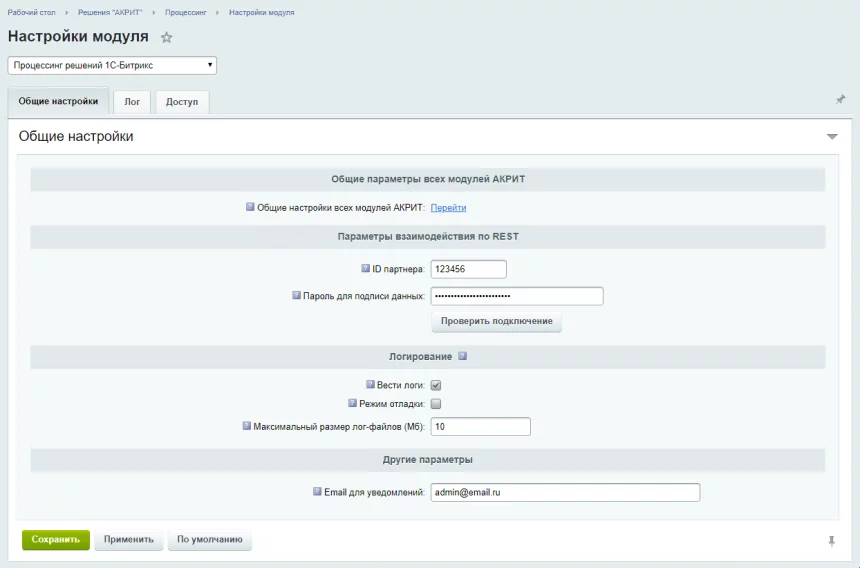Screen dimensions: 860x568
Task: Click hint icon next to Максимальный размер лог-файлов
Action: (x=247, y=426)
